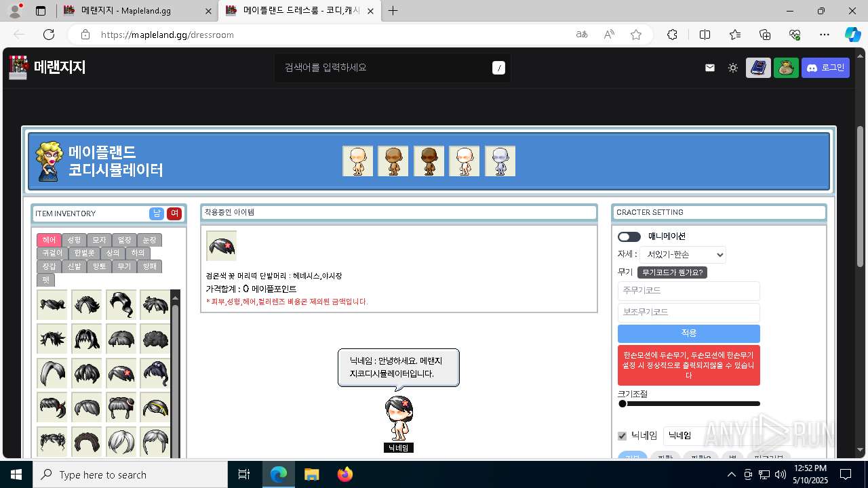
Task: Show hidden system tray icons
Action: 731,474
